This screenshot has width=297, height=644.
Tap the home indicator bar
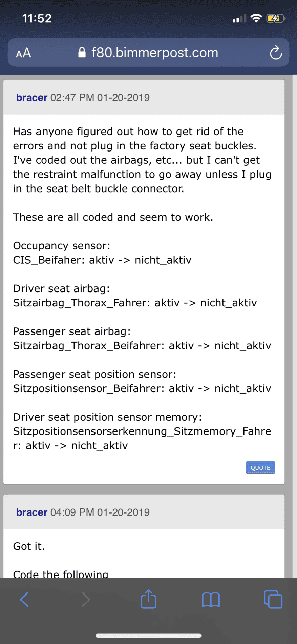point(148,636)
